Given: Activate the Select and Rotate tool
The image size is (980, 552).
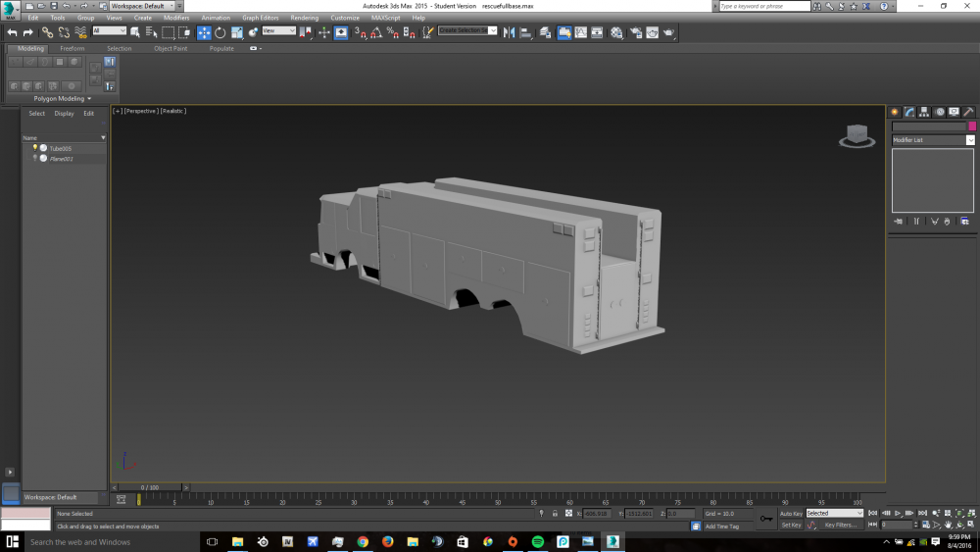Looking at the screenshot, I should 220,32.
